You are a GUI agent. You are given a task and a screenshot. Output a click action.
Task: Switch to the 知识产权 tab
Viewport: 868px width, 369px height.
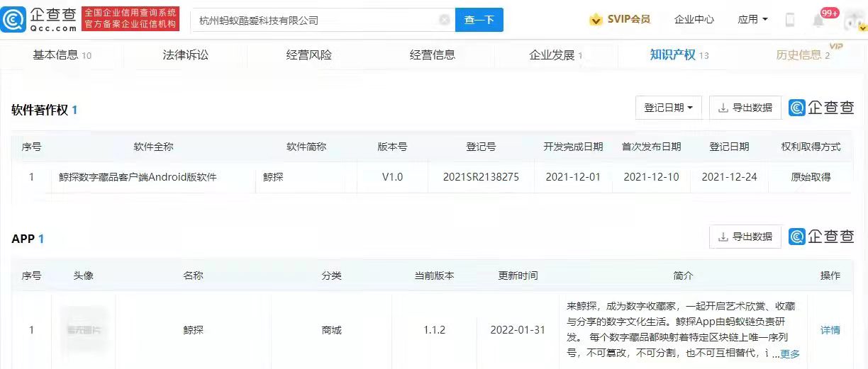(x=679, y=55)
